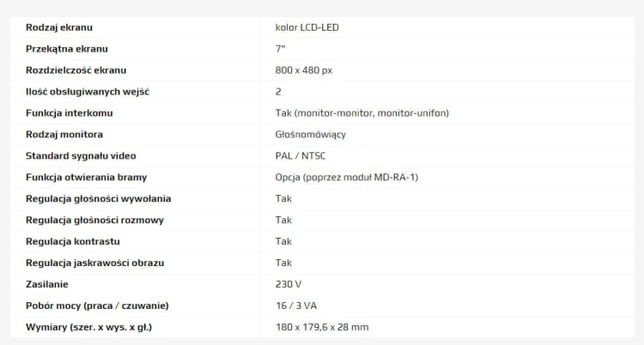
Task: Click 'Tak (monitor-monitor, monitor-unifon)' value
Action: coord(361,113)
